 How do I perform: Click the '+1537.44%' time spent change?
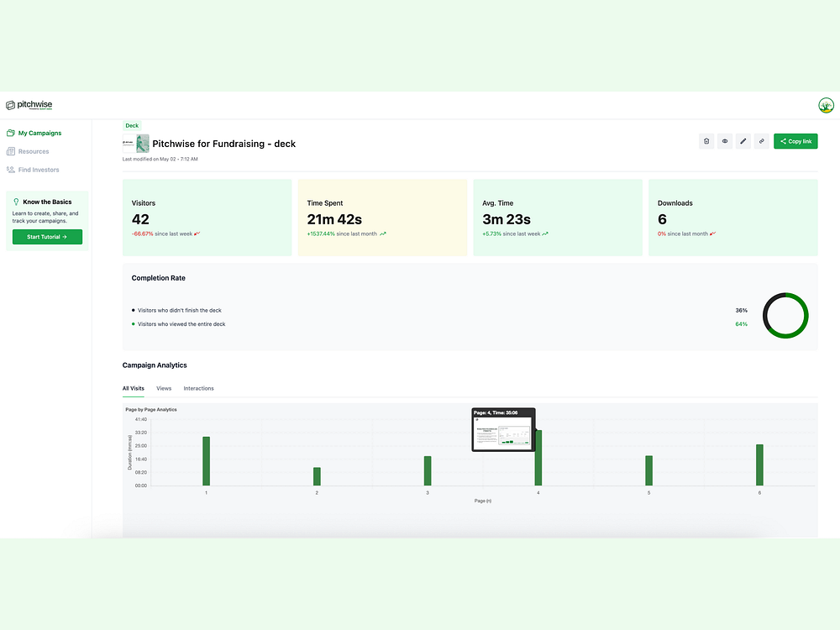click(321, 234)
